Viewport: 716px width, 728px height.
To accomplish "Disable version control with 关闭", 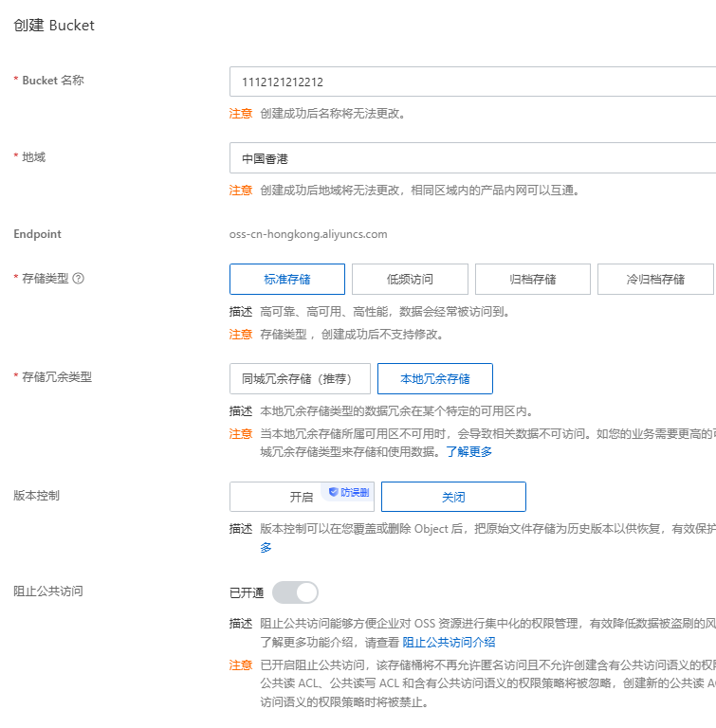I will coord(453,497).
